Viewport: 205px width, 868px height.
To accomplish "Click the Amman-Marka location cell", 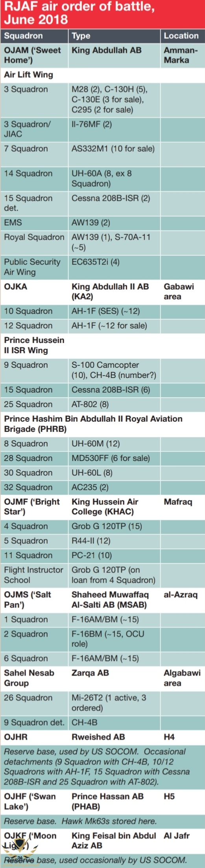I will pos(181,55).
